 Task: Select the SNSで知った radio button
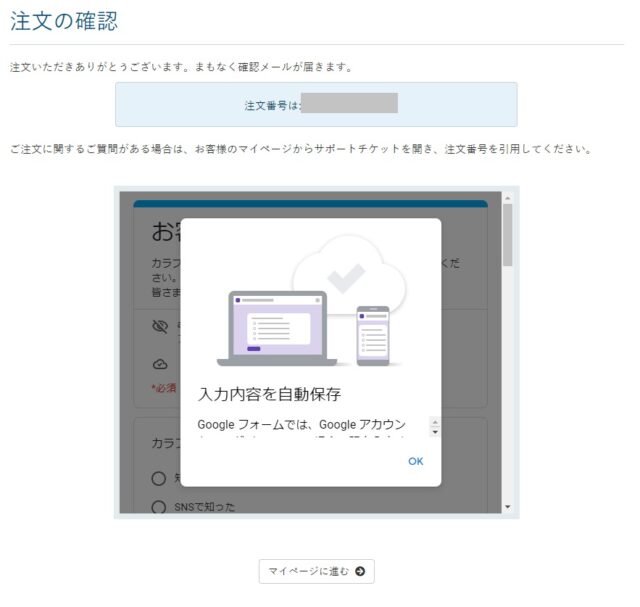pos(159,507)
